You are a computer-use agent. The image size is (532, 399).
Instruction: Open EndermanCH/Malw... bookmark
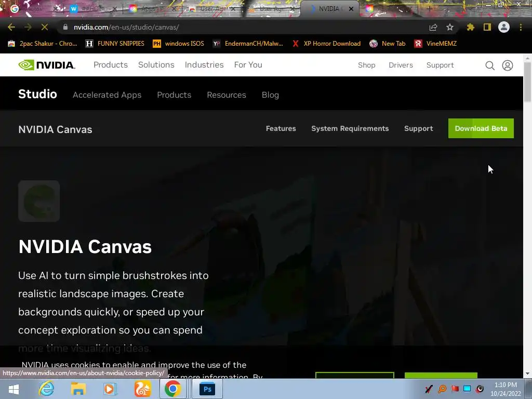click(x=248, y=44)
